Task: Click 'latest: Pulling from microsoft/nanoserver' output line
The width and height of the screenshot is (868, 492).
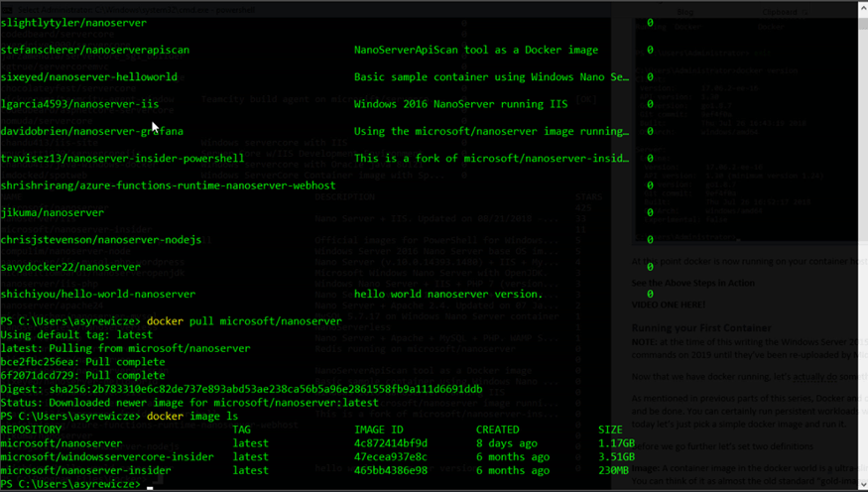Action: pyautogui.click(x=125, y=348)
